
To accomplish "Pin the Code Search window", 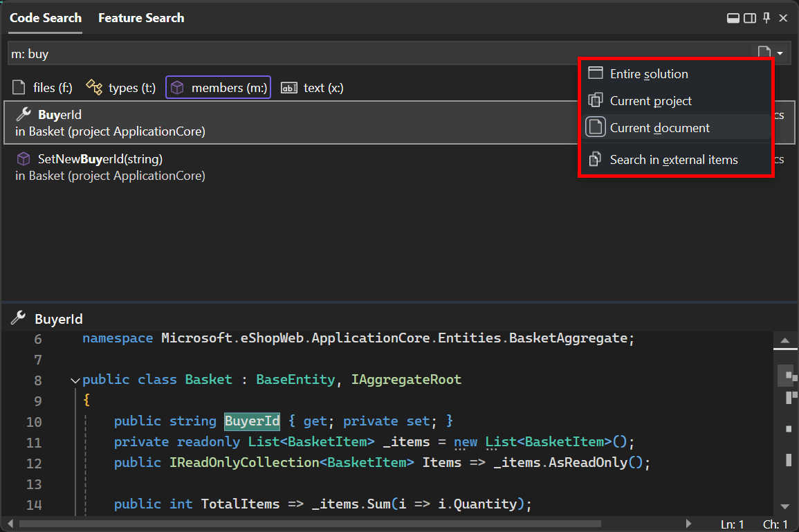I will (766, 17).
